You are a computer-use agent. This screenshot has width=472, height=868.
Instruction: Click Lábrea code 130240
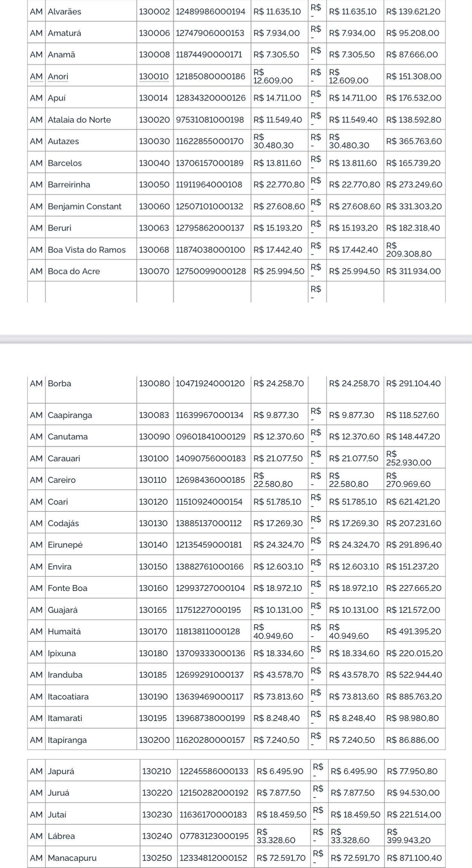pos(156,836)
